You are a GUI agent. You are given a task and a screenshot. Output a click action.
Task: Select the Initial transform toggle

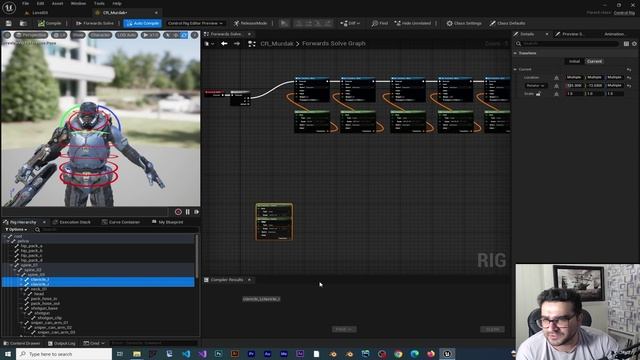[x=574, y=61]
